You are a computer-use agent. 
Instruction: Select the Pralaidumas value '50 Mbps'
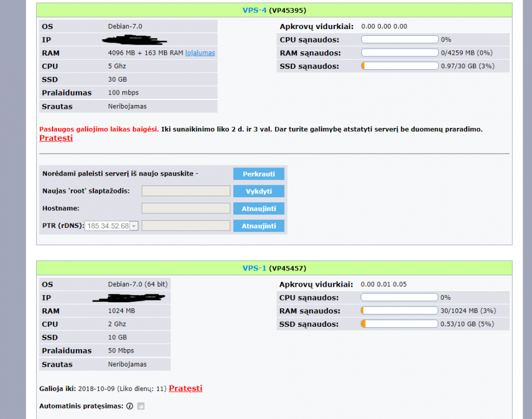click(121, 351)
